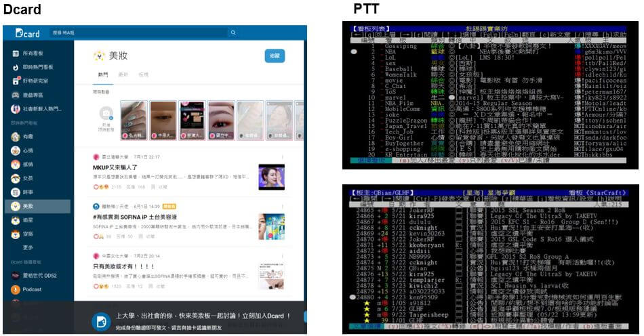This screenshot has height=336, width=644.
Task: Click the 美妝 board avatar icon
Action: 100,56
